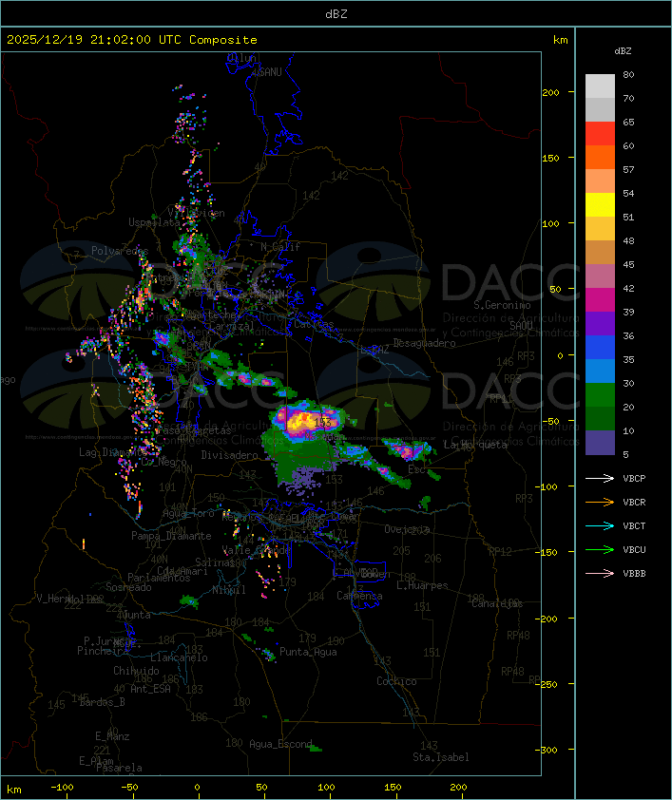
Task: Click the N_Calif label
Action: [280, 247]
